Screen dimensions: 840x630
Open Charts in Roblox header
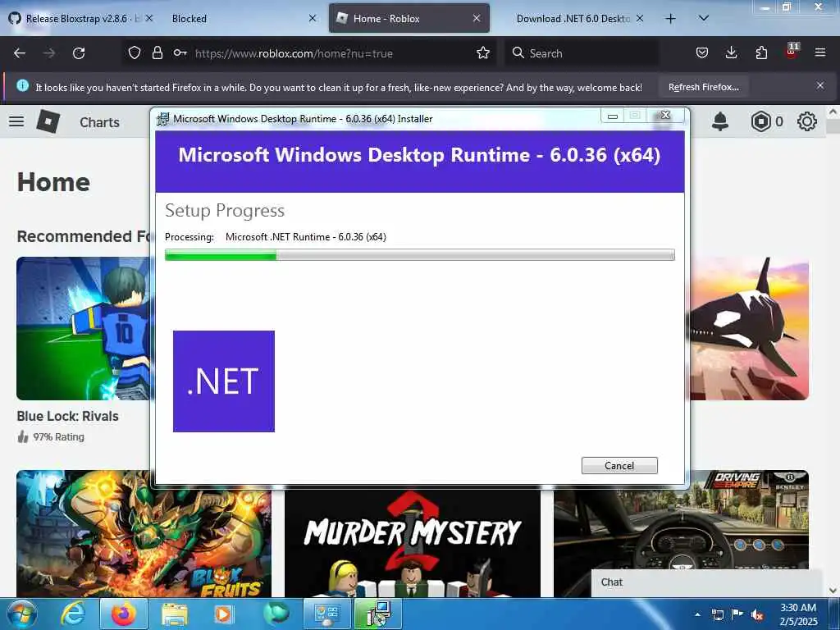(99, 122)
